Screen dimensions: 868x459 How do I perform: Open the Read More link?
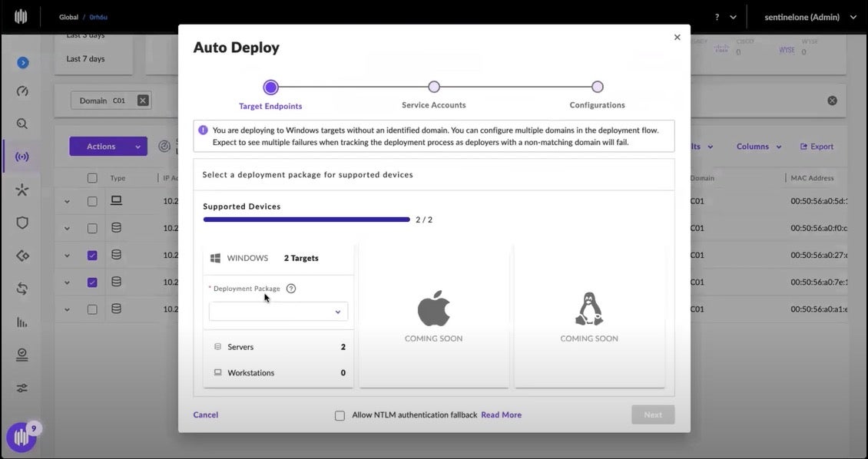pyautogui.click(x=501, y=415)
